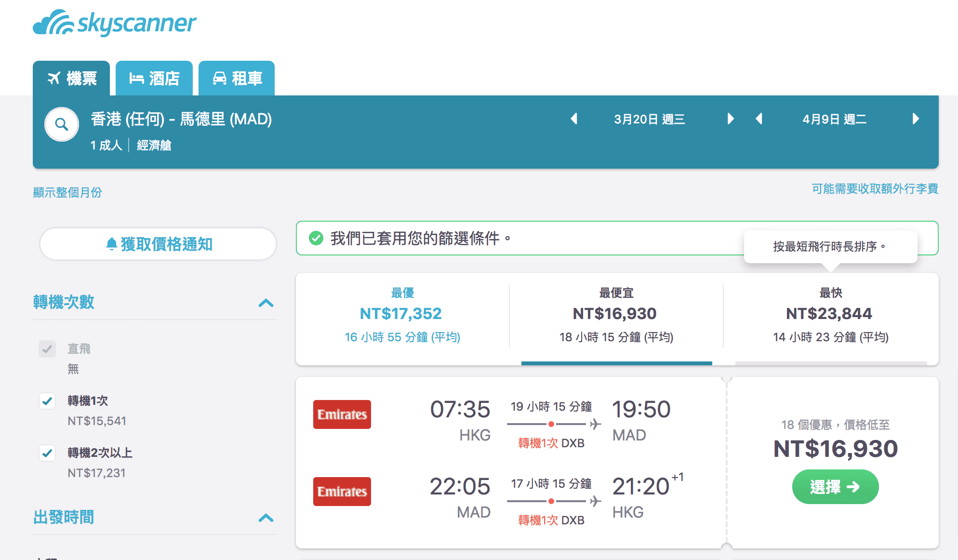Open 顯示整個月份 link
This screenshot has height=560, width=958.
(67, 192)
